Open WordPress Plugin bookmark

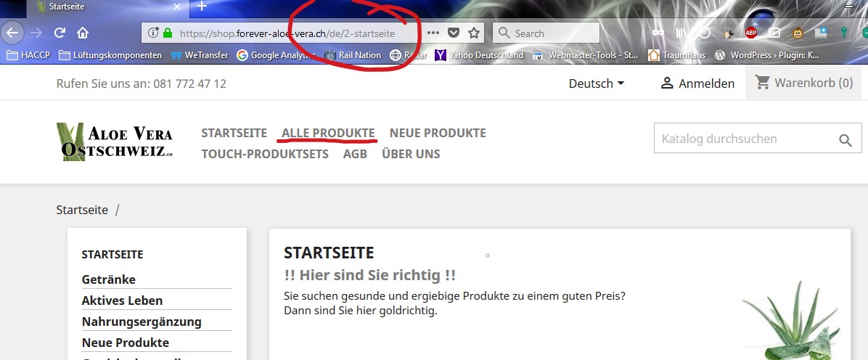766,55
